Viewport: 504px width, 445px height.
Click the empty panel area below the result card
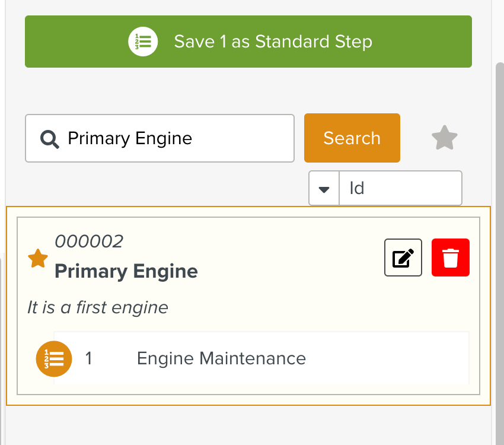(x=249, y=425)
